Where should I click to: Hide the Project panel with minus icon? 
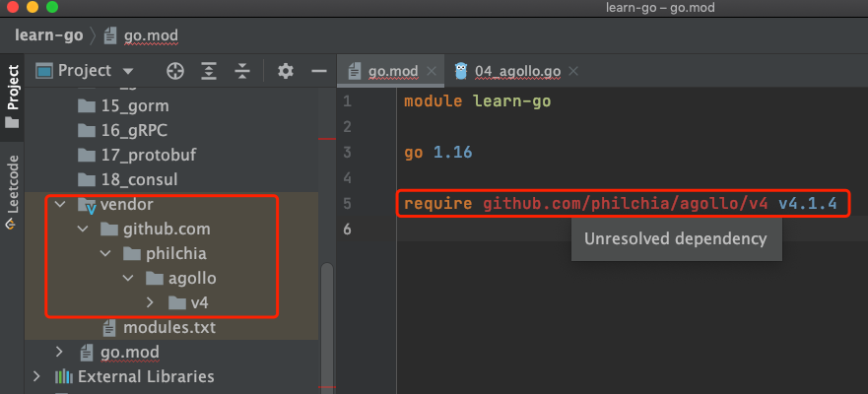pyautogui.click(x=319, y=71)
